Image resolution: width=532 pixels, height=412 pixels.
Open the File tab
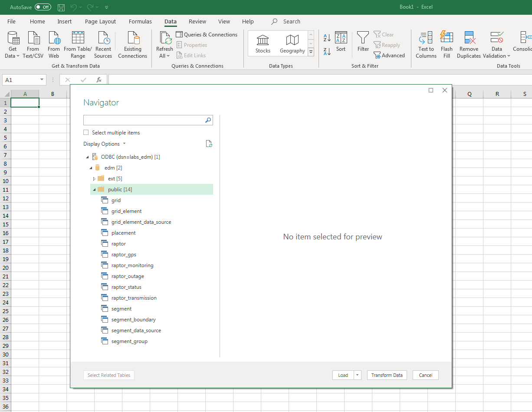click(x=11, y=22)
